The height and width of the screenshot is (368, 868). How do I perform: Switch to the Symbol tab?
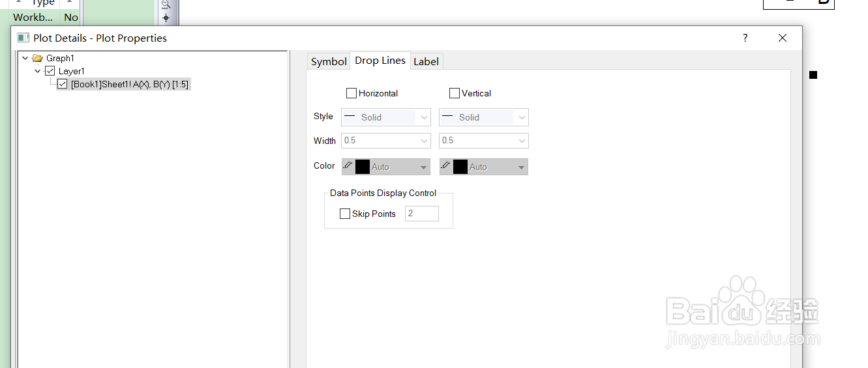coord(329,61)
